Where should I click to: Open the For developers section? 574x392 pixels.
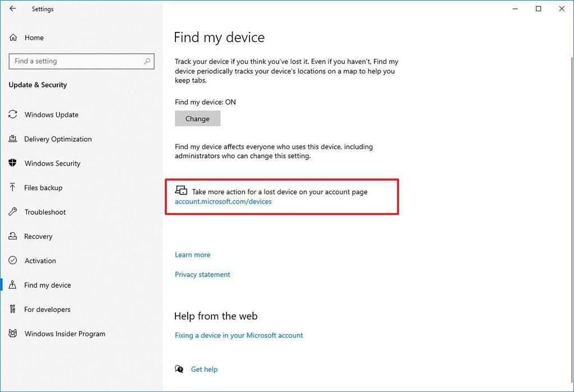(47, 309)
